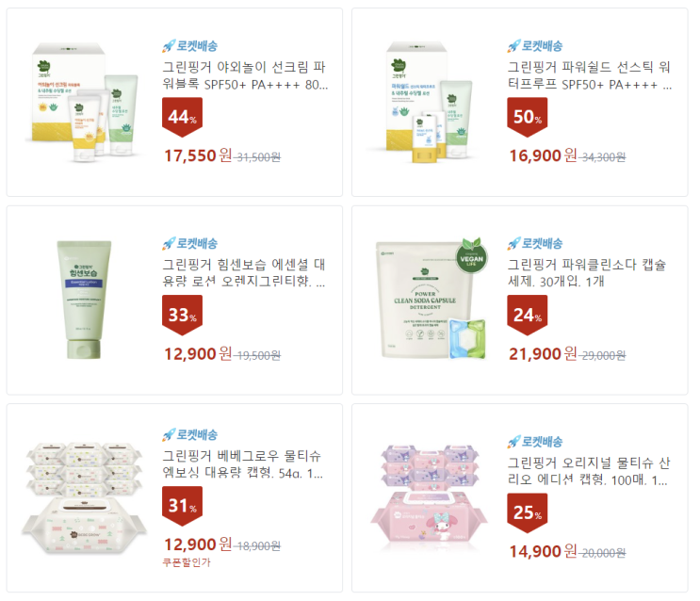The height and width of the screenshot is (601, 700).
Task: Click the 25% discount badge on Sanrio wipes
Action: (528, 513)
